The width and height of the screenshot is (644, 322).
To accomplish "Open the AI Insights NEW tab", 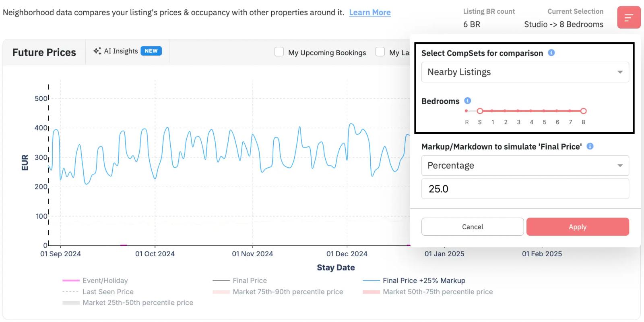I will click(x=127, y=51).
